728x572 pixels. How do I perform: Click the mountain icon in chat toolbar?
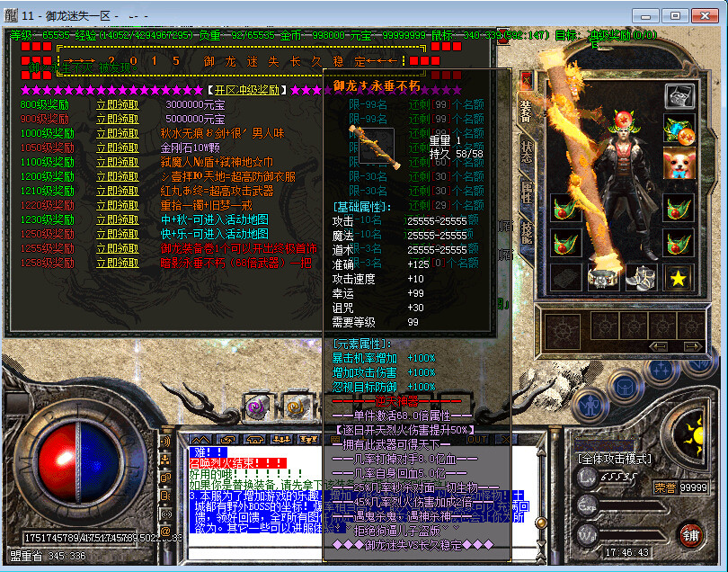[x=200, y=439]
